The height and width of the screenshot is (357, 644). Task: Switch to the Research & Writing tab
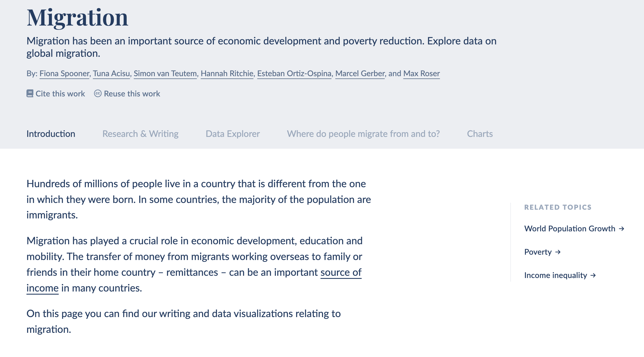(140, 134)
